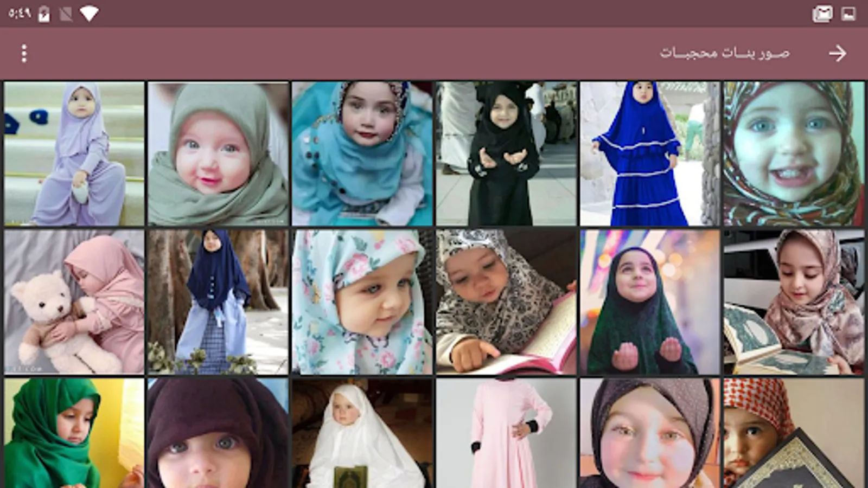This screenshot has width=868, height=488.
Task: Open the turquoise scarf child photo
Action: point(362,153)
